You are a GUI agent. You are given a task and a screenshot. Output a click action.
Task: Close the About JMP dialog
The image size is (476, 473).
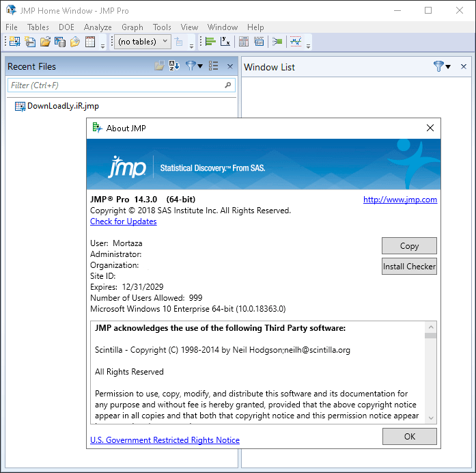pos(430,128)
